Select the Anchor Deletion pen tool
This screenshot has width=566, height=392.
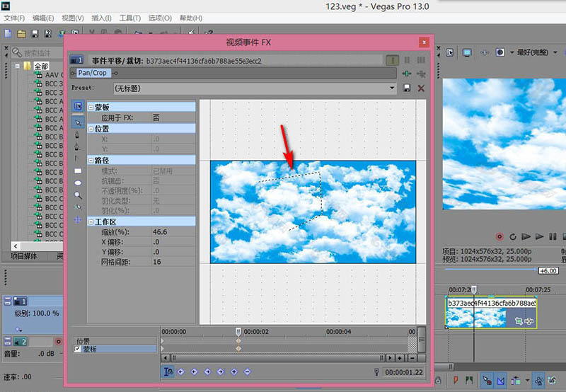point(77,146)
